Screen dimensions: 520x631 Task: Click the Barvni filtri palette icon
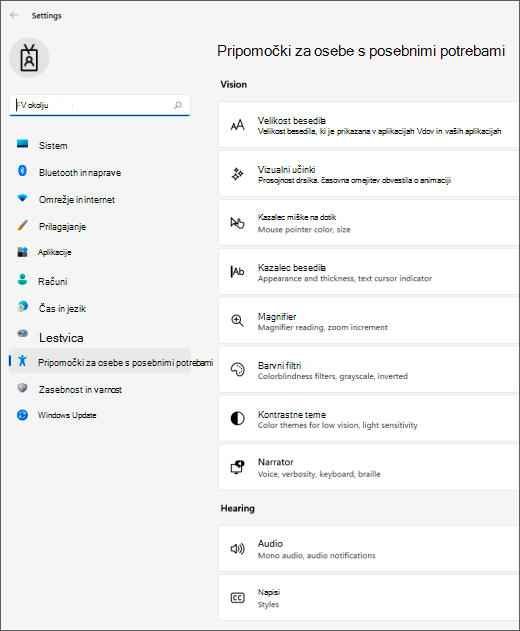[237, 369]
